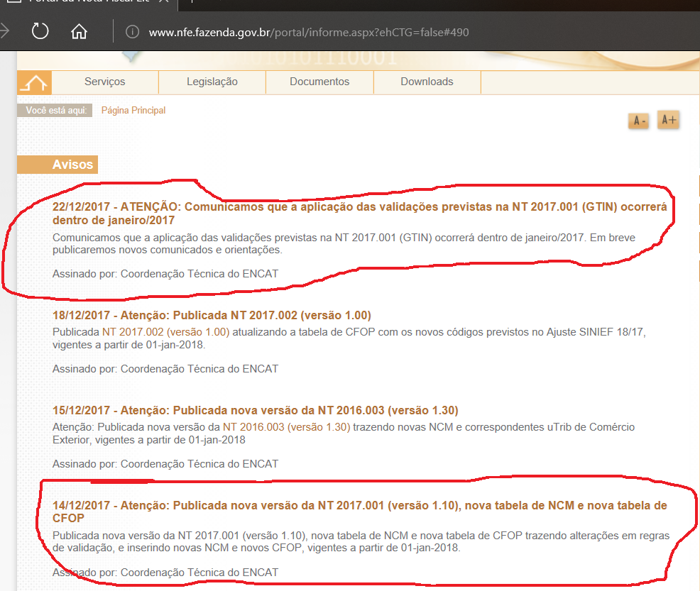Click text 'vigentes a partir de 01-jan-2018.' under 18/12/2017
Viewport: 700px width, 591px height.
128,345
